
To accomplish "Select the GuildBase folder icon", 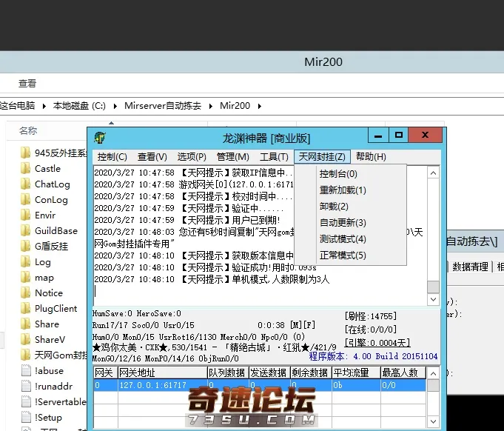I will tap(25, 230).
